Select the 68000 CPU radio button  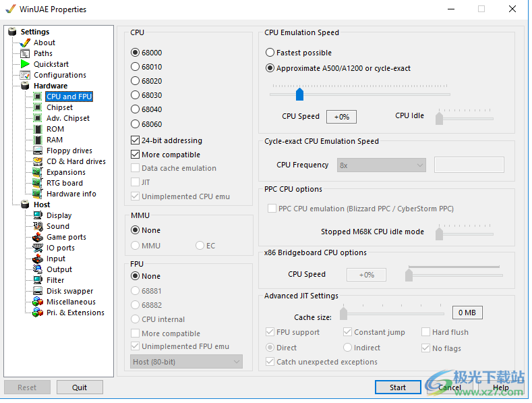coord(135,53)
